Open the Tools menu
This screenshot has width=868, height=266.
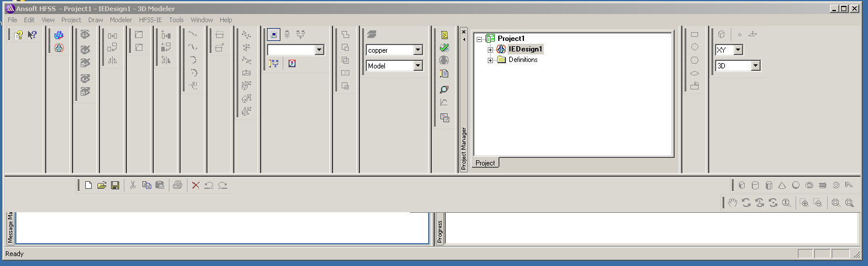click(176, 20)
